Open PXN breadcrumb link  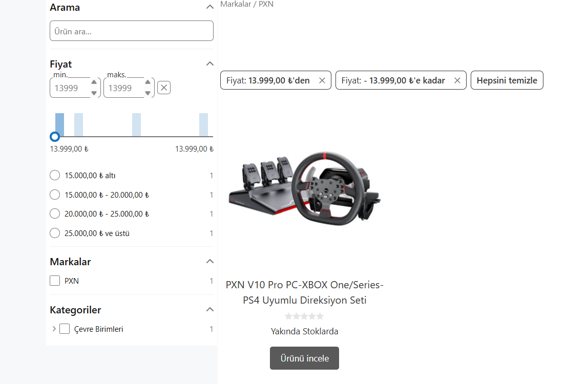point(266,4)
